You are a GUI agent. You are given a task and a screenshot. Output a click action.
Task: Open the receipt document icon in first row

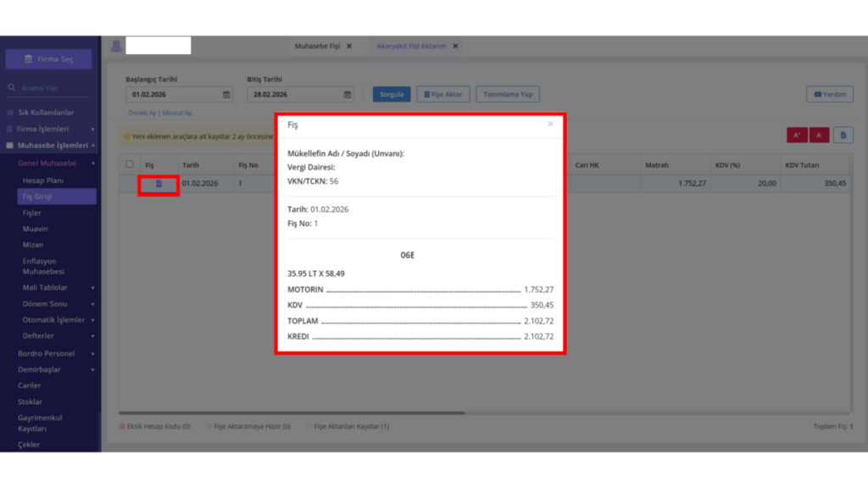159,184
